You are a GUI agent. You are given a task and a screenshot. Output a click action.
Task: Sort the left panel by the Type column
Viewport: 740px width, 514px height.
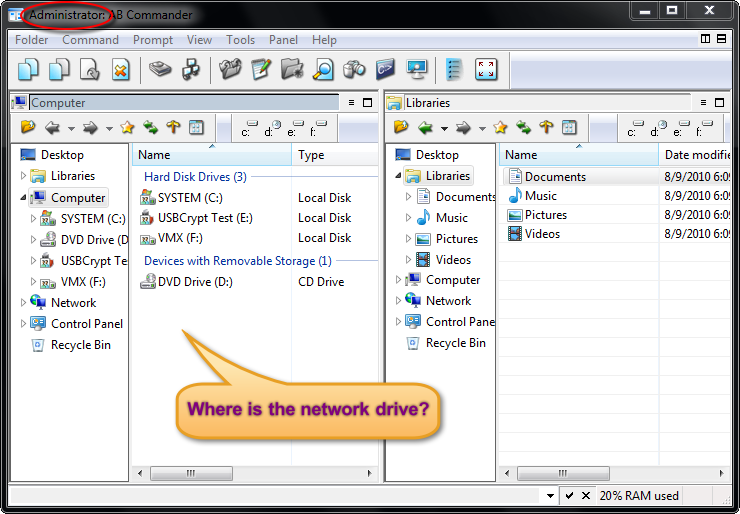coord(335,155)
